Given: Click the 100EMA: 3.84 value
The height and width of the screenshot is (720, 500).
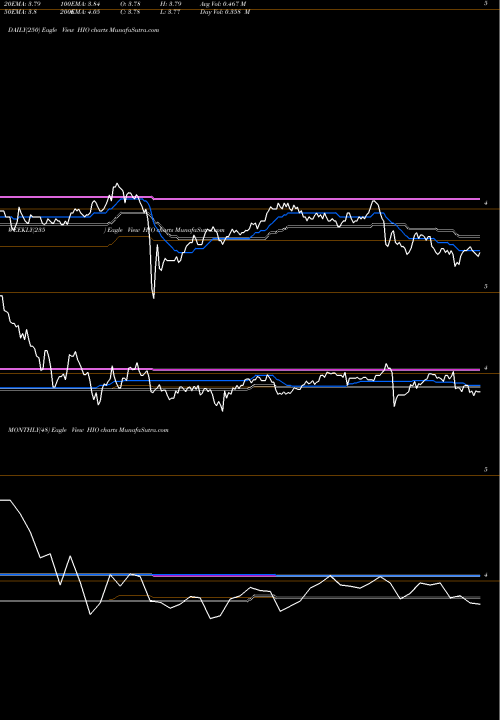Looking at the screenshot, I should pyautogui.click(x=81, y=4).
